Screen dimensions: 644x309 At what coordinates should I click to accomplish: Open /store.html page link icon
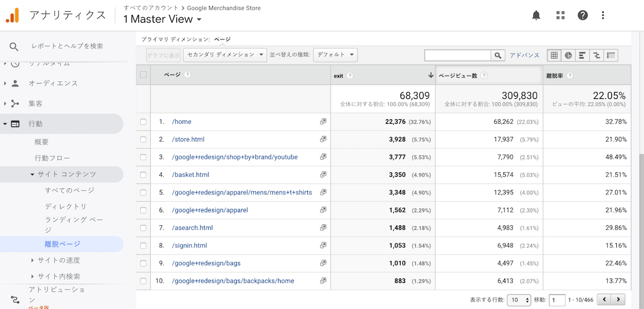(323, 140)
